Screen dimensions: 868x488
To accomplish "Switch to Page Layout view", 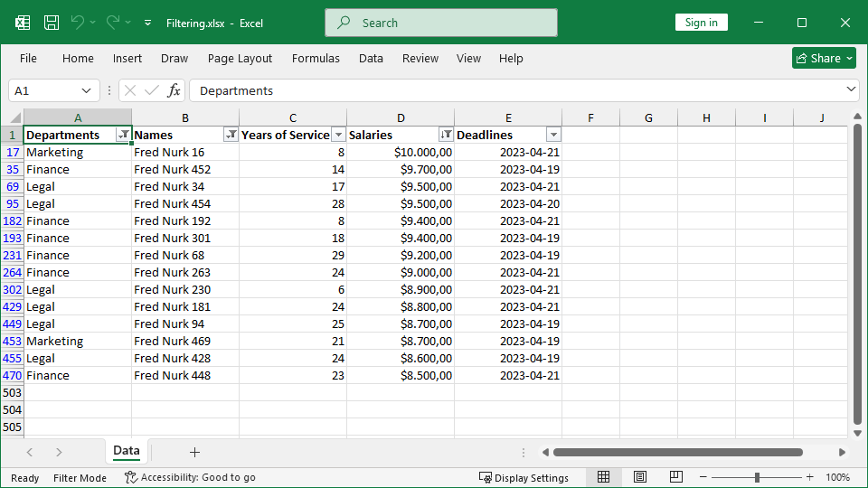I will (640, 477).
